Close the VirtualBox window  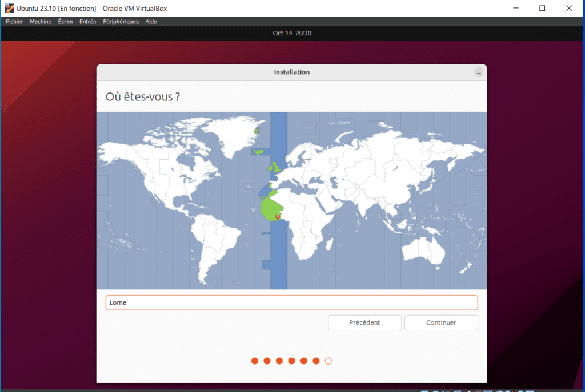(x=568, y=8)
